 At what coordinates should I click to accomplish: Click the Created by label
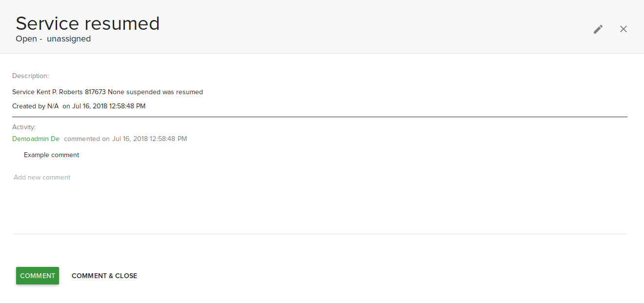click(28, 106)
